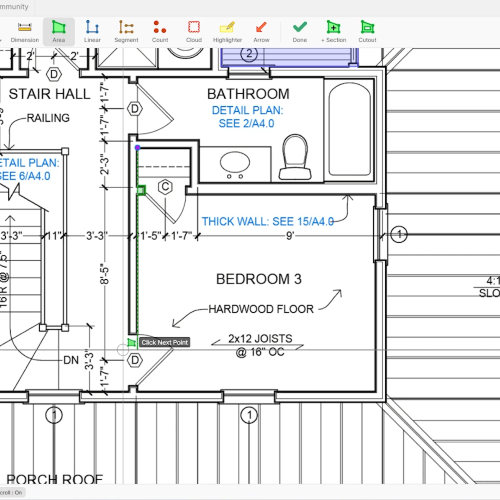Click the STAIR HALL label
The width and height of the screenshot is (500, 500).
coord(49,94)
